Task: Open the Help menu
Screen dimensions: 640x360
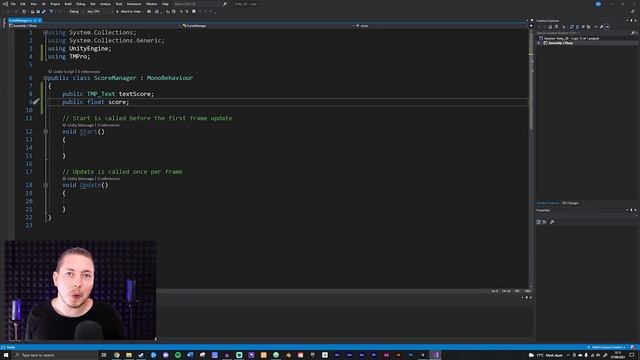Action: click(165, 4)
